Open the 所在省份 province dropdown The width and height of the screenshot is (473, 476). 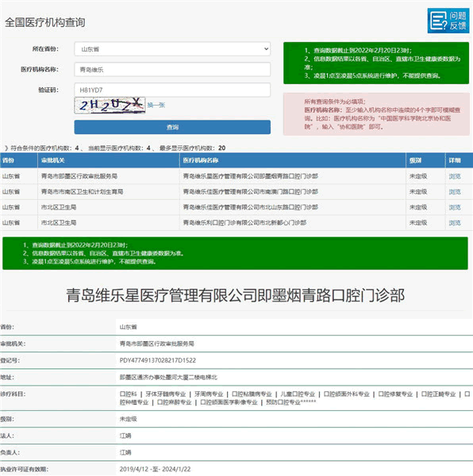tap(172, 49)
